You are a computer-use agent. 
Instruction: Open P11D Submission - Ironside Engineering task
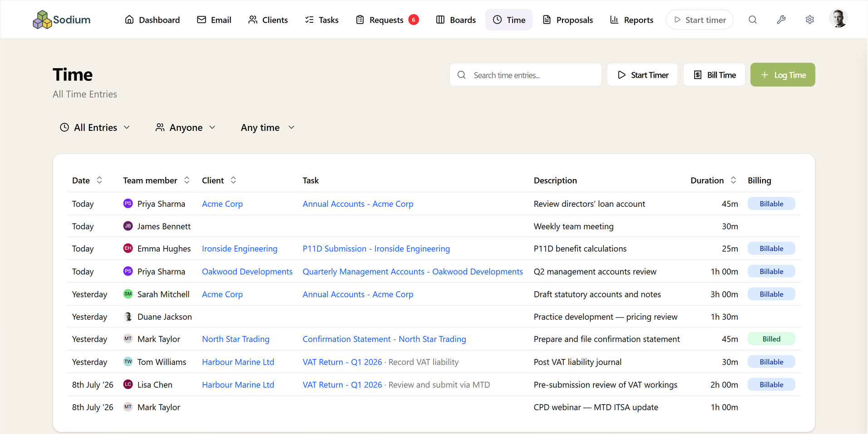click(x=376, y=249)
